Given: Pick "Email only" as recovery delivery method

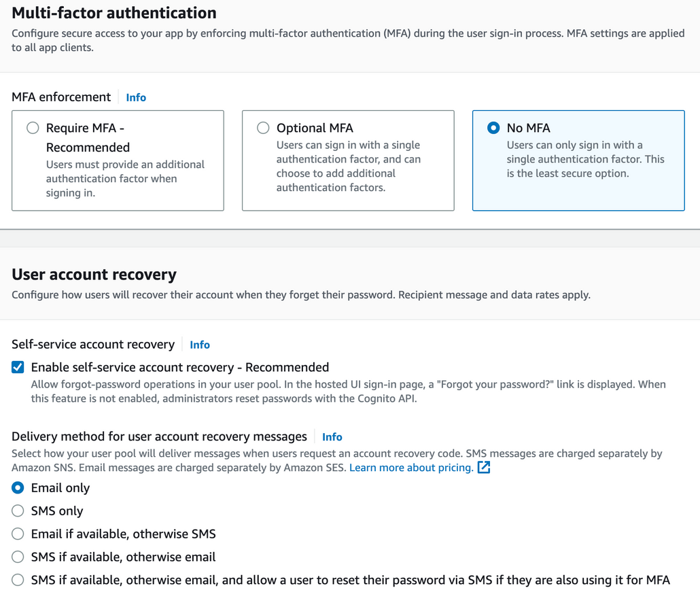Looking at the screenshot, I should (x=17, y=487).
